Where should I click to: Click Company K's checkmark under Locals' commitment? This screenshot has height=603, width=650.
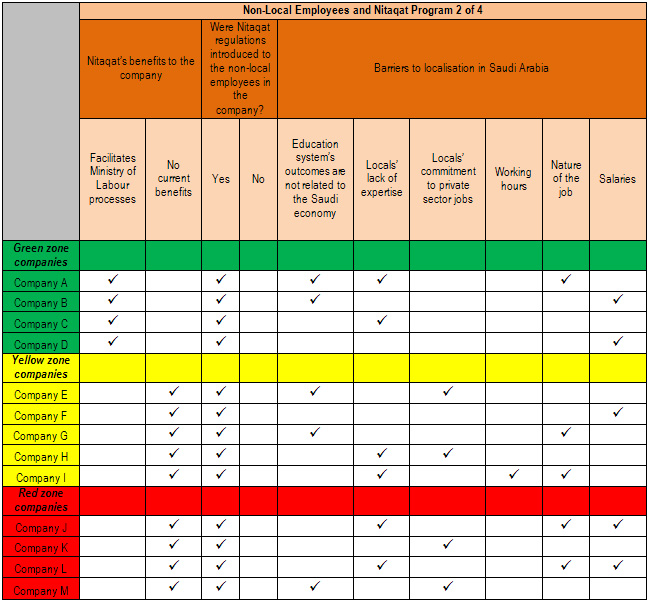(x=448, y=544)
